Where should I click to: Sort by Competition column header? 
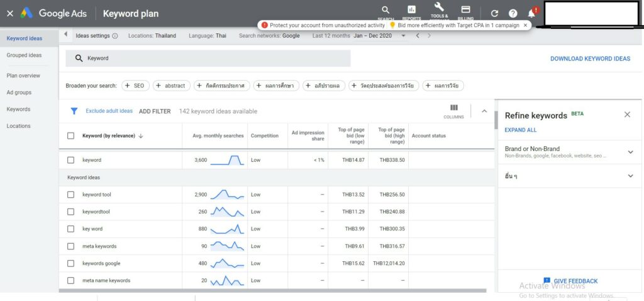click(265, 135)
